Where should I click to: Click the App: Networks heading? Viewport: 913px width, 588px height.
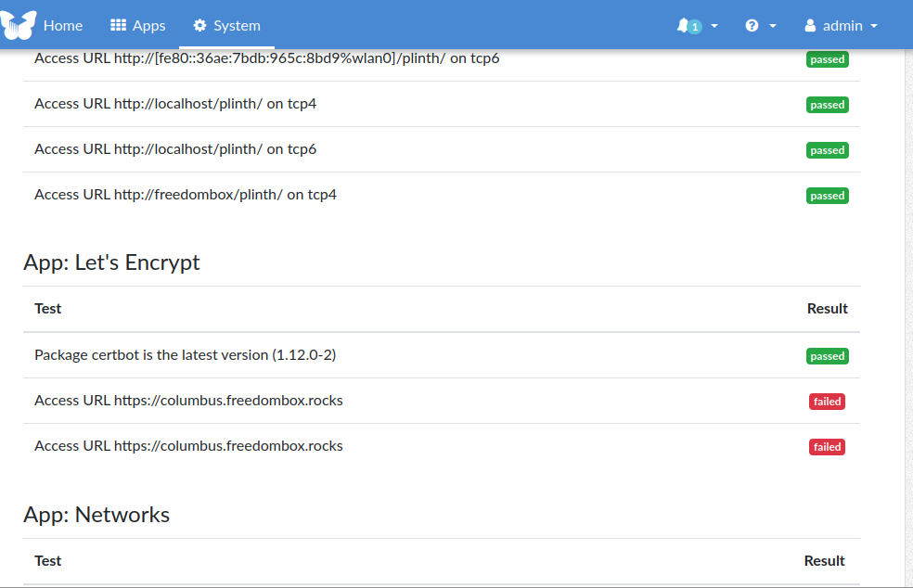pyautogui.click(x=96, y=515)
